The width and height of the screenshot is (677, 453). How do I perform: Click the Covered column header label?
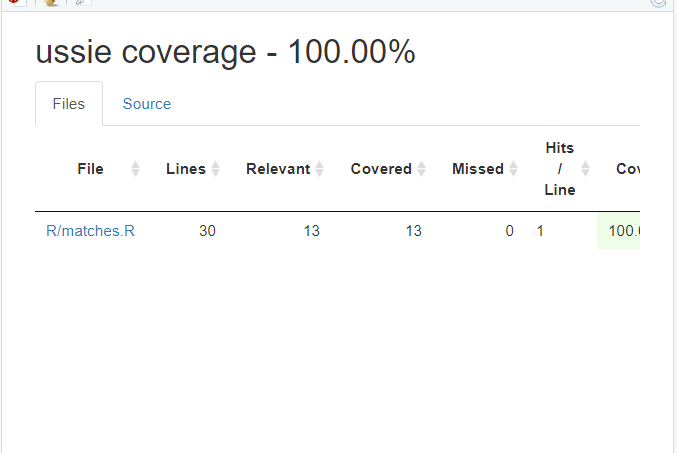(381, 169)
